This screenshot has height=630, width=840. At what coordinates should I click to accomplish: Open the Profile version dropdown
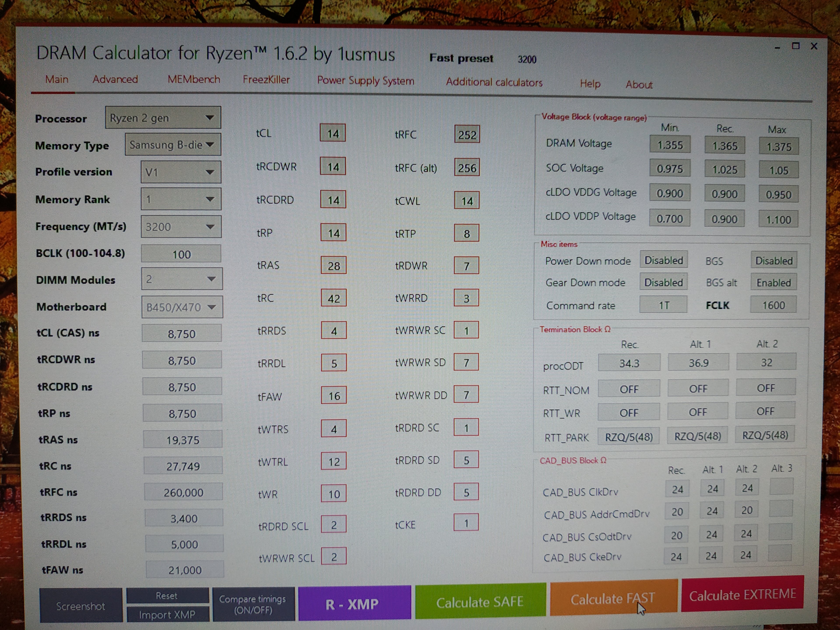(181, 172)
